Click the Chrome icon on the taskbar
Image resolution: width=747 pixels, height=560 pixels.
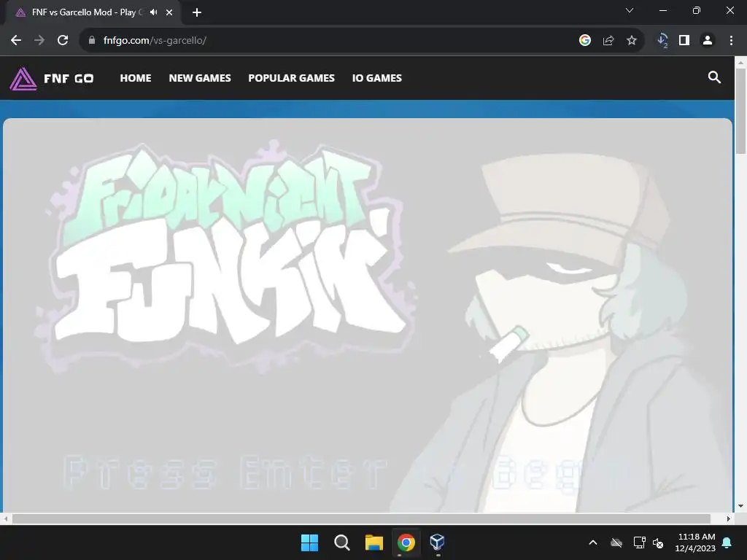coord(406,542)
